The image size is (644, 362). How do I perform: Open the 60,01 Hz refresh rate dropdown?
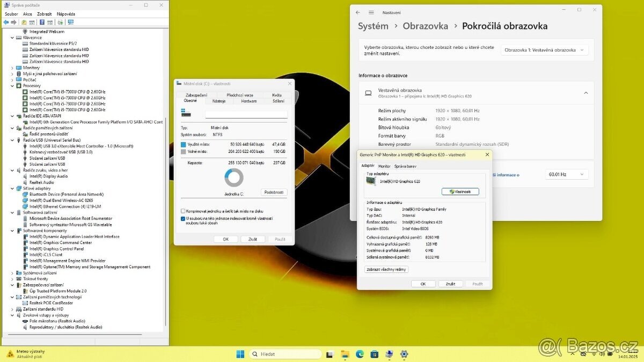coord(566,174)
